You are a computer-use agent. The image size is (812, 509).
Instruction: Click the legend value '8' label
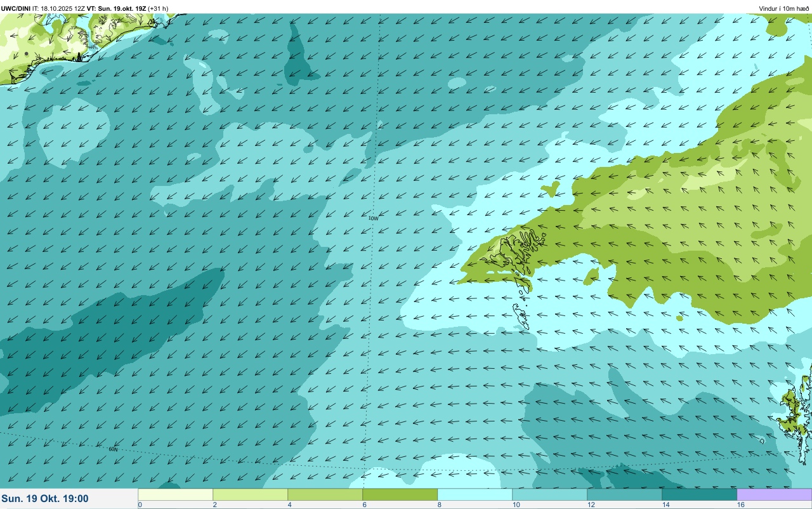coord(440,505)
